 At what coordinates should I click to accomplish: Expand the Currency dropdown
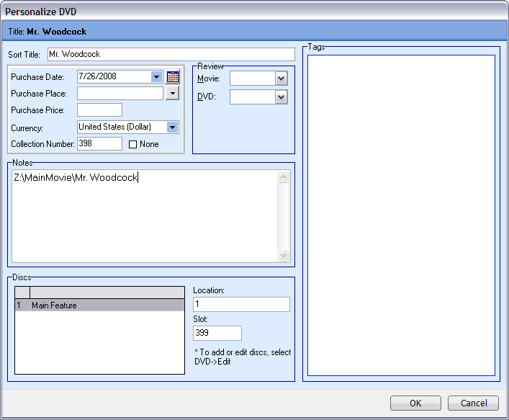coord(172,127)
